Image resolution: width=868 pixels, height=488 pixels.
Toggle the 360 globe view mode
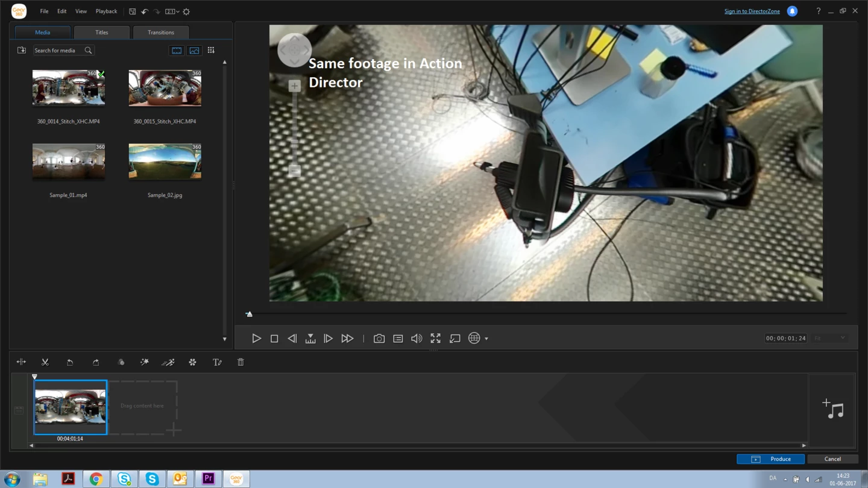474,339
